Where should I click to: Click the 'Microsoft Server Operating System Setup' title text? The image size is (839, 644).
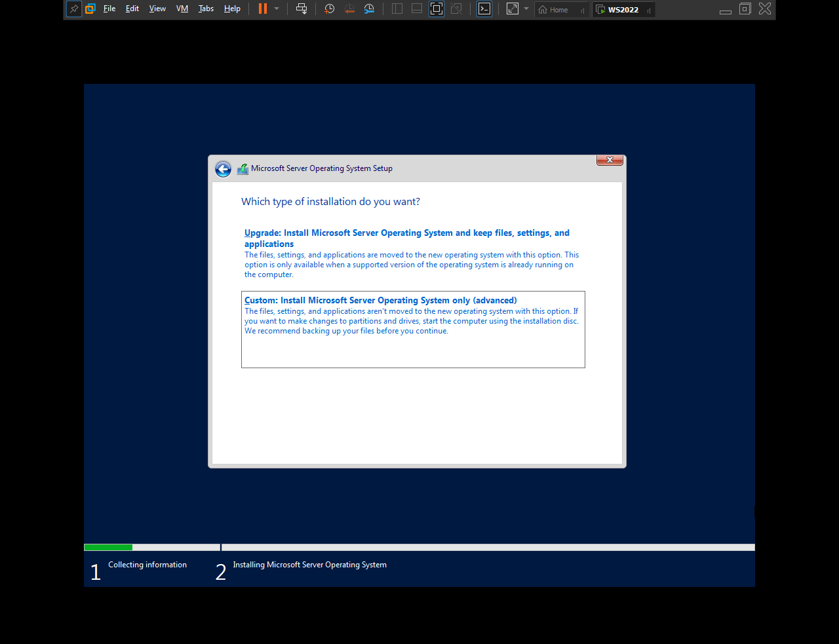322,168
